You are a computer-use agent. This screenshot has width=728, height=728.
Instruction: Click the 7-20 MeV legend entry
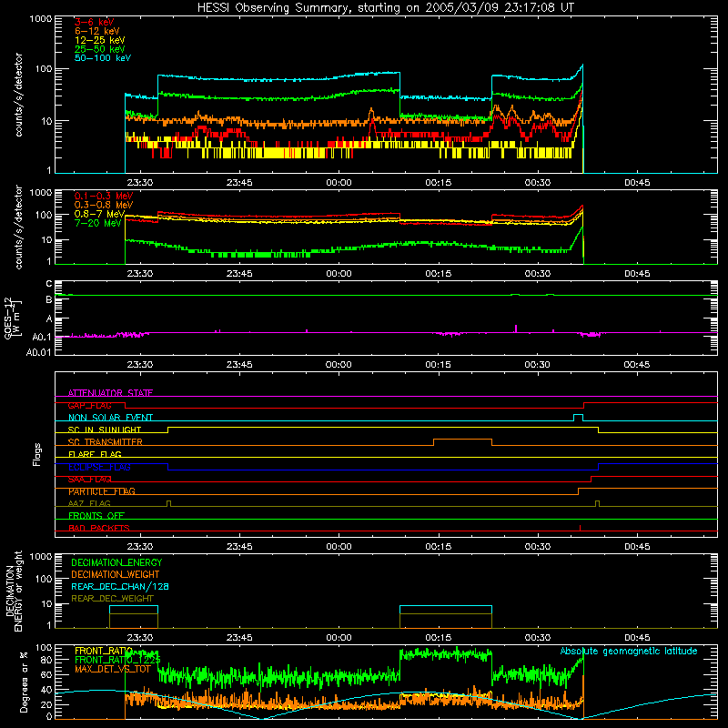point(97,223)
